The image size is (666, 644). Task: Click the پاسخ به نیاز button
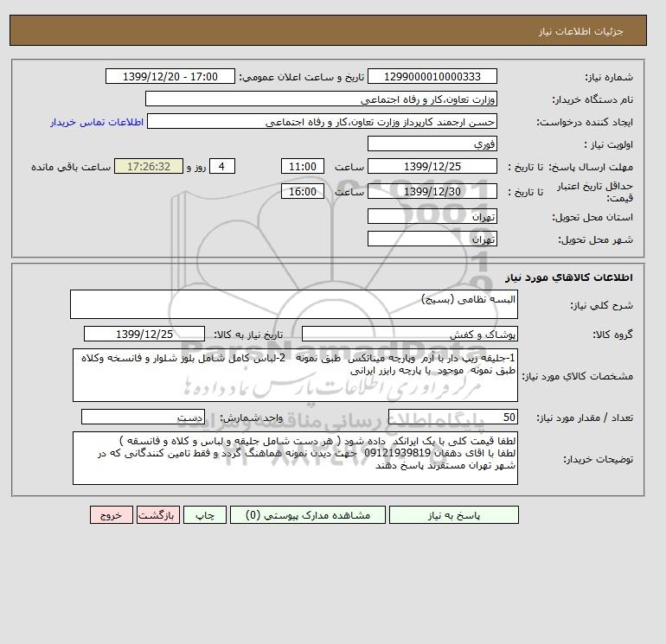(453, 514)
